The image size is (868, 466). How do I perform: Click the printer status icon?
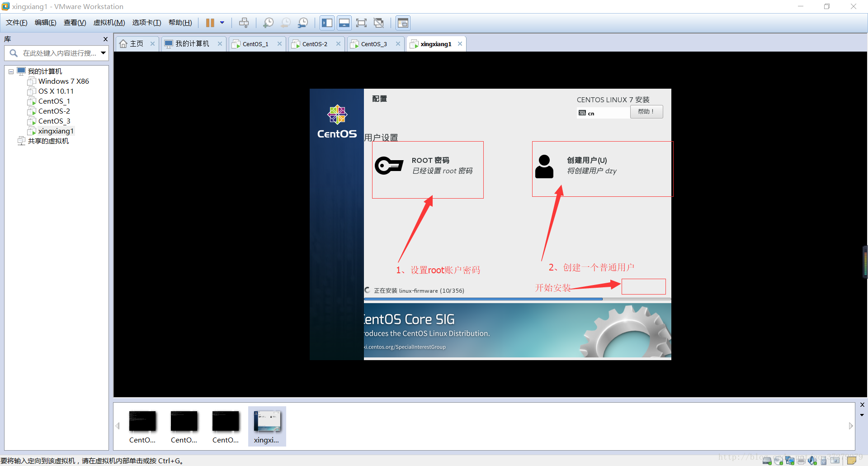click(x=801, y=461)
